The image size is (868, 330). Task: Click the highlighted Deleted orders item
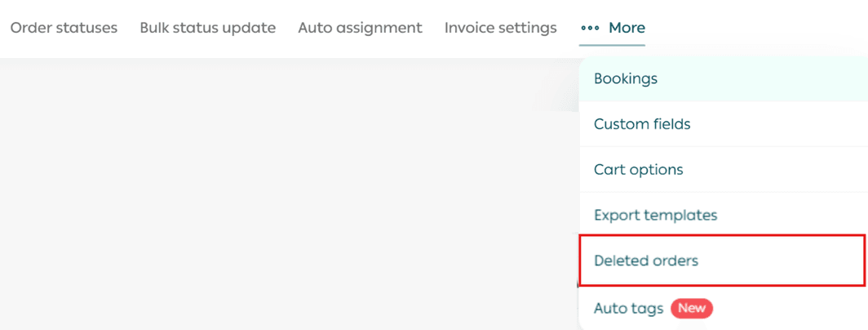point(721,261)
